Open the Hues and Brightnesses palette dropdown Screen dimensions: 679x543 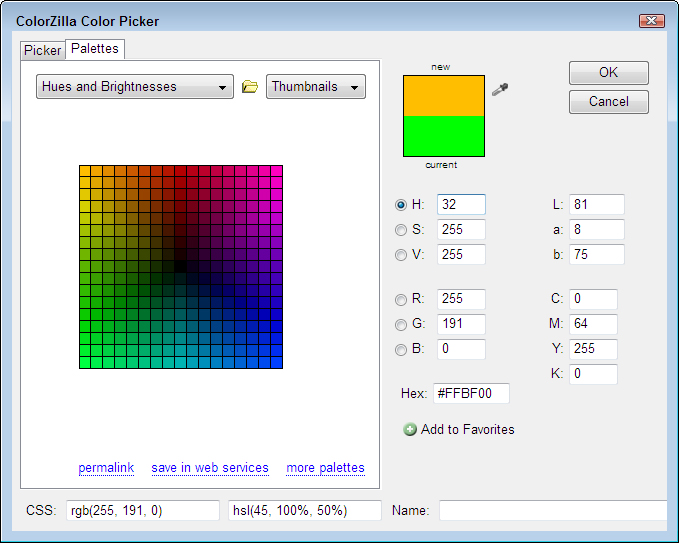pos(135,87)
